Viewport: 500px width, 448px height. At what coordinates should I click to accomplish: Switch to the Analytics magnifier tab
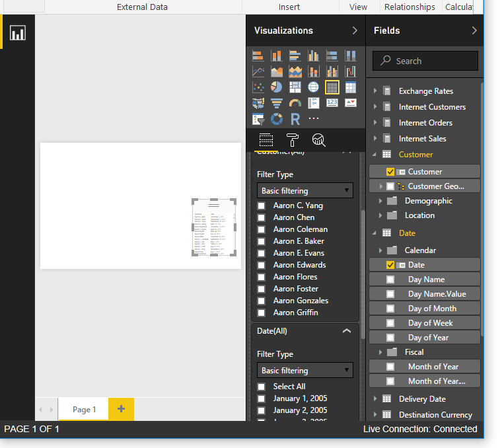318,140
